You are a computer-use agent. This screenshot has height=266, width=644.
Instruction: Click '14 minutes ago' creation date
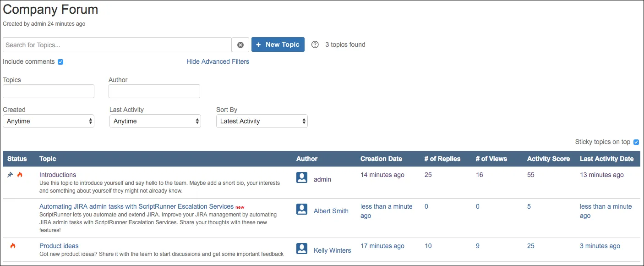point(382,175)
